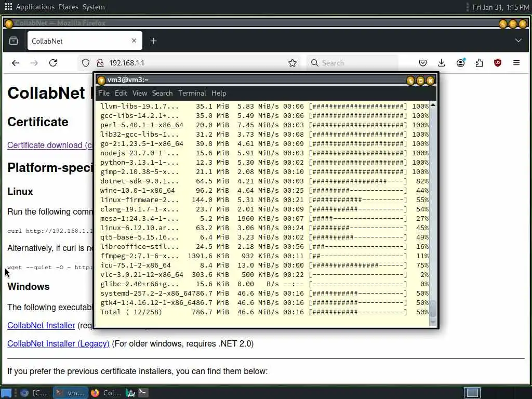Click the terminal scrollbar down arrow

pyautogui.click(x=433, y=322)
